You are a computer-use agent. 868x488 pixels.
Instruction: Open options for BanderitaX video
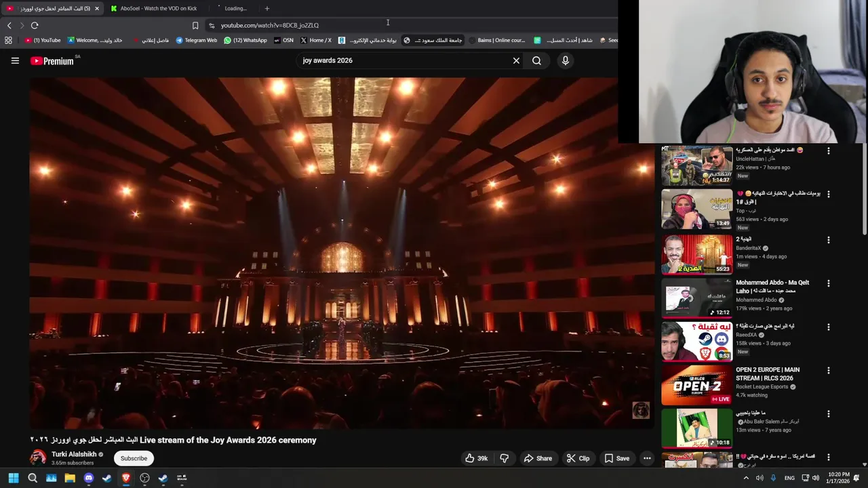pos(828,240)
